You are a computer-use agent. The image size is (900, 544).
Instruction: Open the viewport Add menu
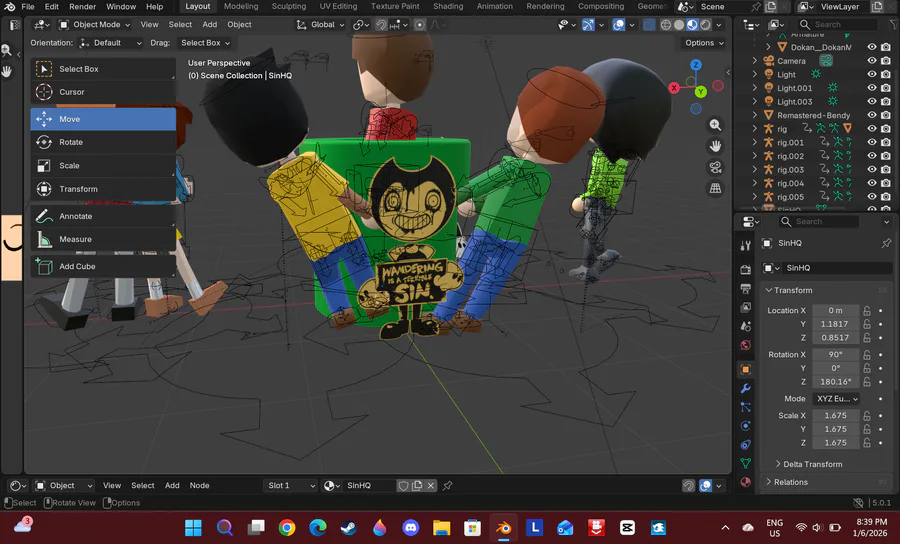[210, 25]
